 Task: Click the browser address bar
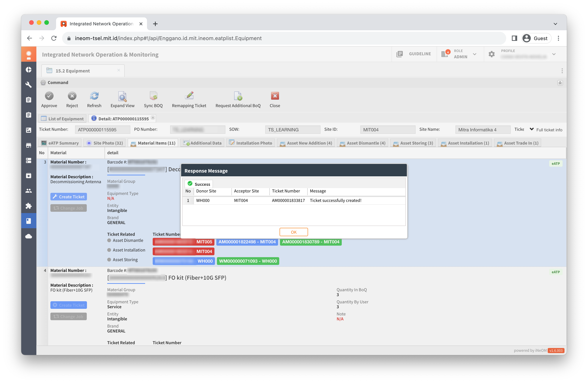(x=284, y=38)
